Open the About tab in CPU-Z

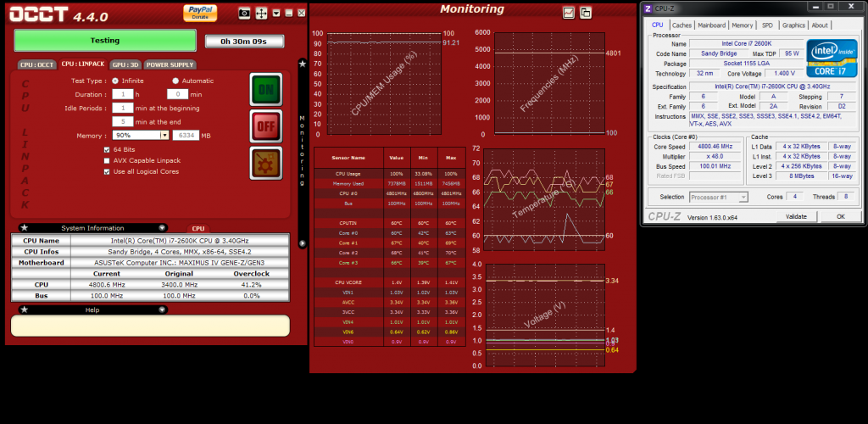[x=820, y=25]
